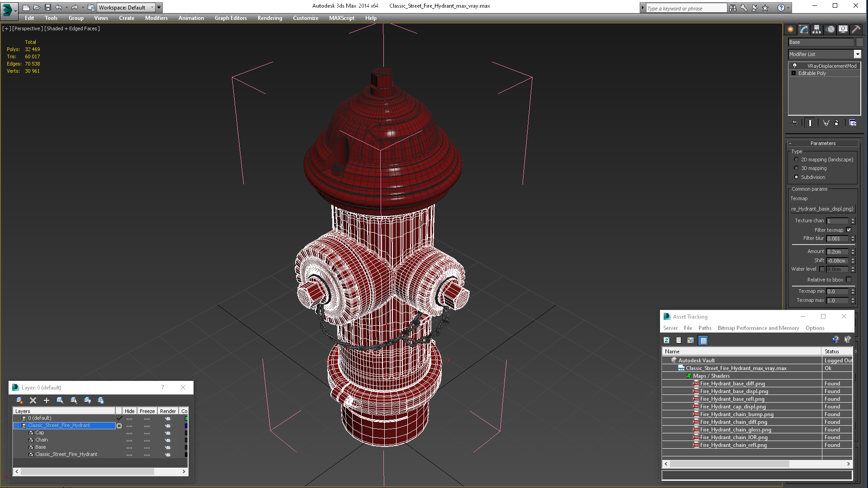The width and height of the screenshot is (868, 488).
Task: Open the Create command panel tab
Action: pyautogui.click(x=790, y=29)
